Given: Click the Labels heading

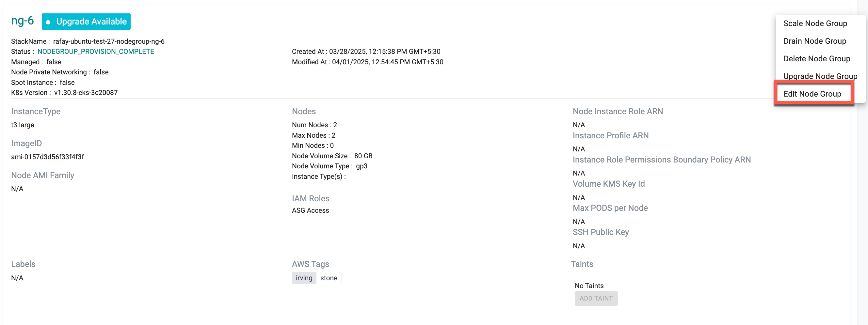Looking at the screenshot, I should tap(23, 264).
